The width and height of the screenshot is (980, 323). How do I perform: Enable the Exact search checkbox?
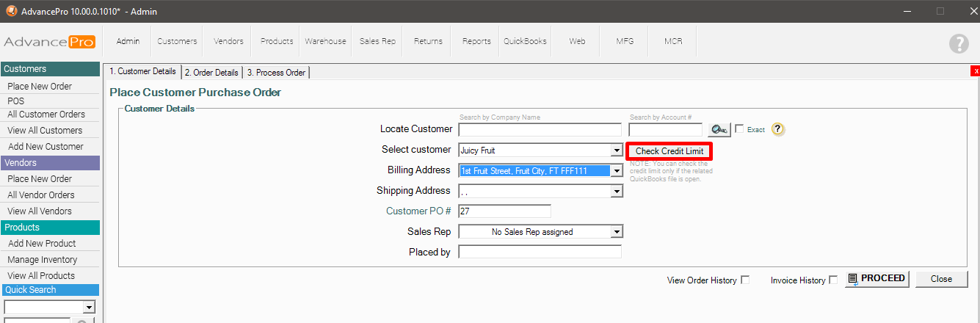point(739,129)
